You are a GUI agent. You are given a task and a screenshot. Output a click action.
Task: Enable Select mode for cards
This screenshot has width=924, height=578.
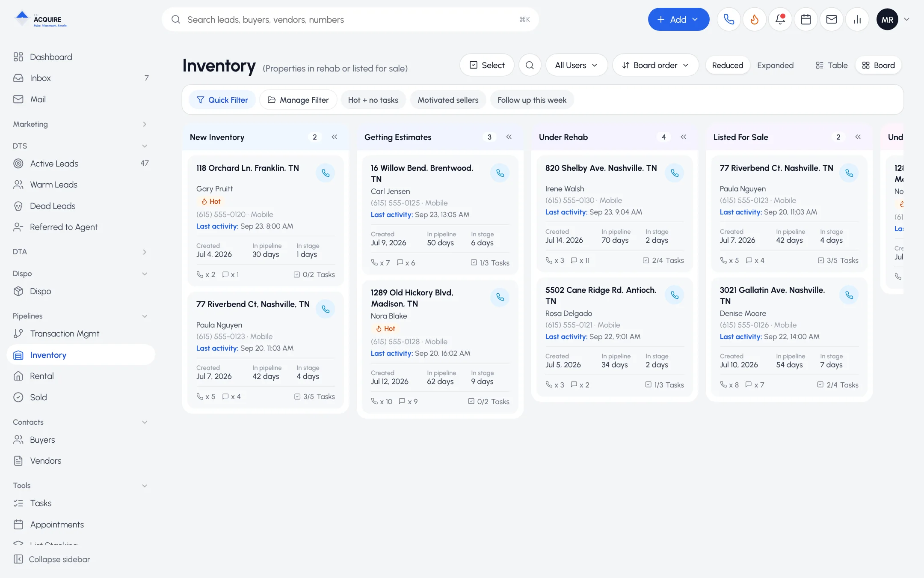pyautogui.click(x=487, y=65)
